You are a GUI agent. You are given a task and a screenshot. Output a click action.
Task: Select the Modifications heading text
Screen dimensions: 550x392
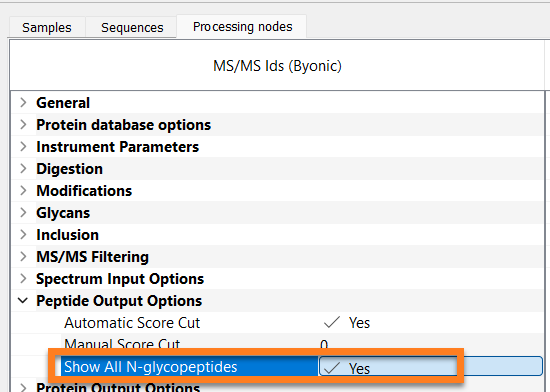tap(84, 191)
